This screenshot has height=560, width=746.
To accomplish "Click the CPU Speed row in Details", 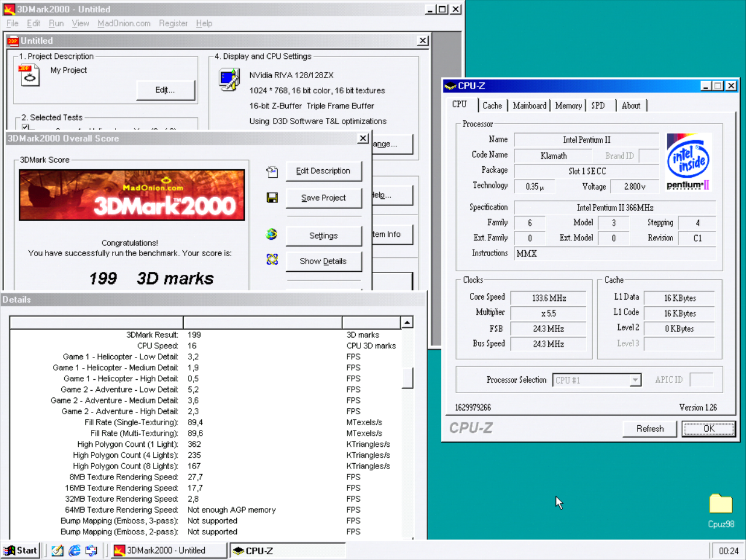I will pos(205,346).
